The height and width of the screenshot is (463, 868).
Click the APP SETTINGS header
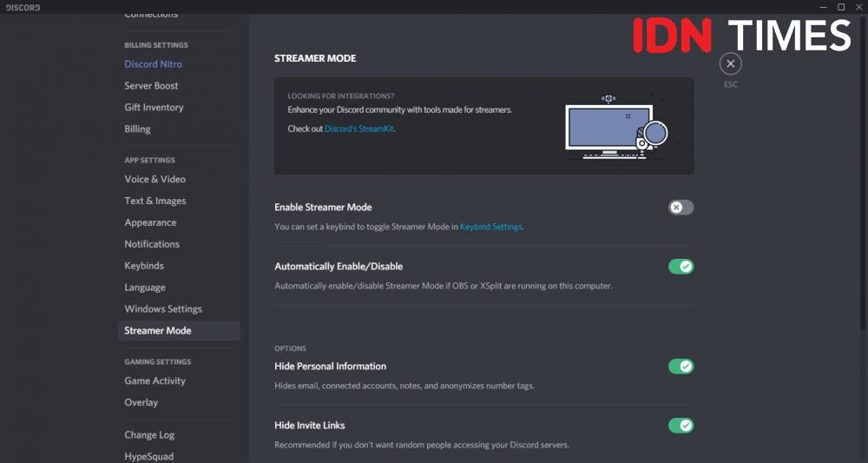coord(149,160)
